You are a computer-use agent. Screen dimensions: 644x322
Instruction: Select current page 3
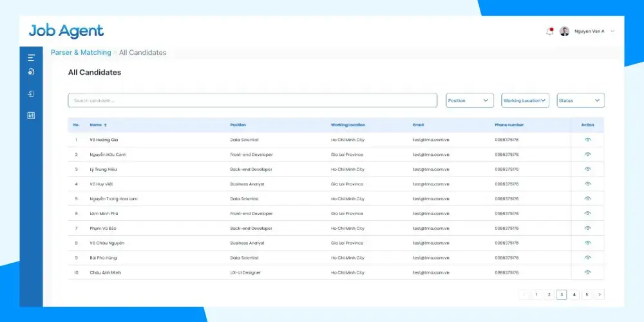tap(562, 294)
